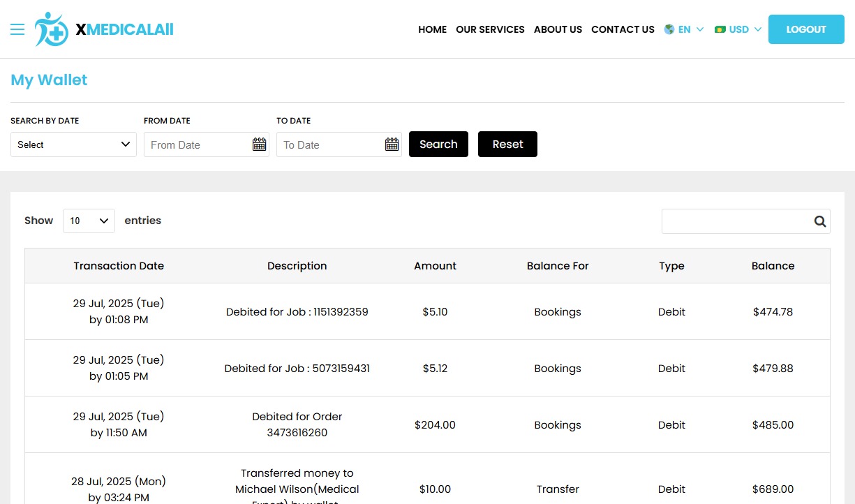Open the From Date calendar picker icon
Screen dimensions: 855x504
click(x=259, y=144)
